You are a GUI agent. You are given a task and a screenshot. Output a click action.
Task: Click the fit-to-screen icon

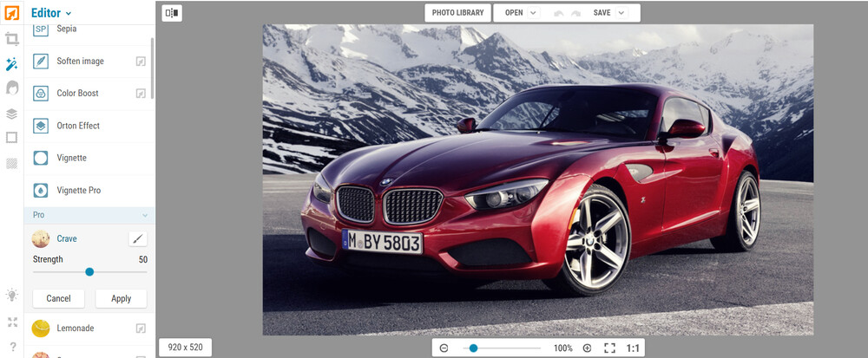609,348
